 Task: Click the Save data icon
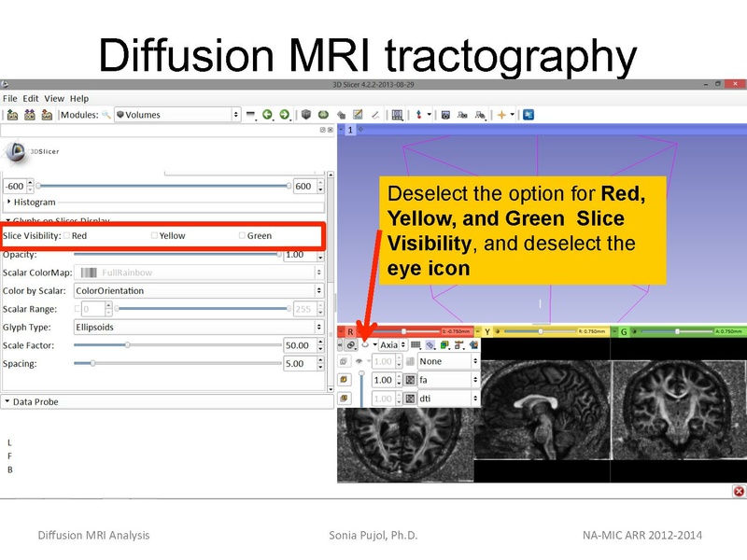tap(47, 115)
